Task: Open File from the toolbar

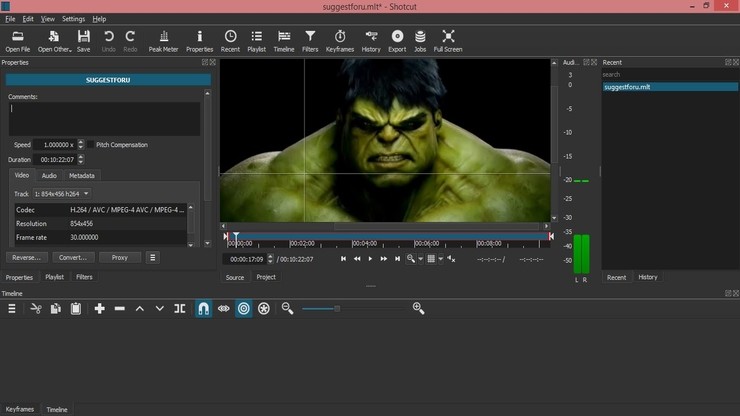Action: click(17, 41)
